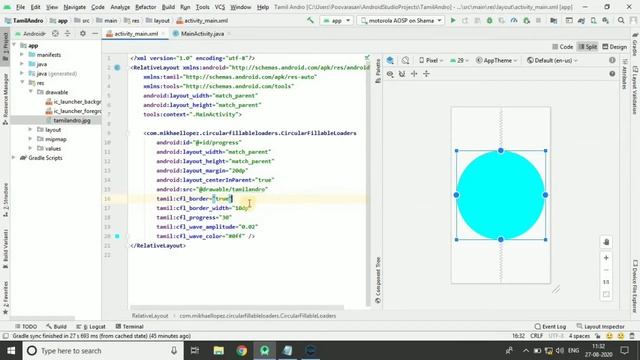The height and width of the screenshot is (360, 640).
Task: Open the app run configuration dropdown
Action: [x=336, y=20]
